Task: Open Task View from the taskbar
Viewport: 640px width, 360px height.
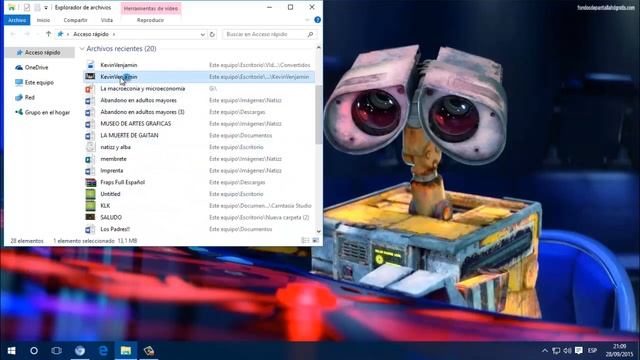Action: (x=57, y=351)
